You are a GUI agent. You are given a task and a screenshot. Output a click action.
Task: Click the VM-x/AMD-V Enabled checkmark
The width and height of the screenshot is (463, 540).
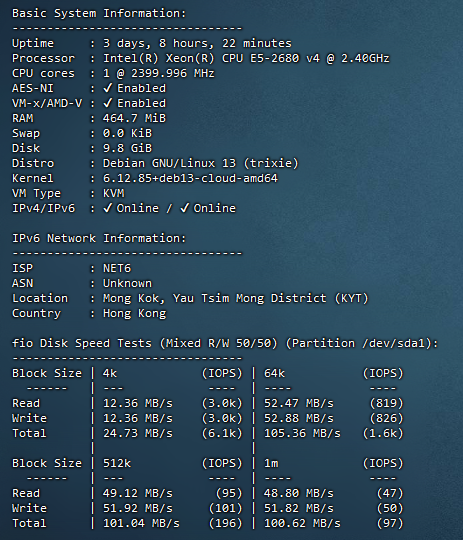point(107,103)
